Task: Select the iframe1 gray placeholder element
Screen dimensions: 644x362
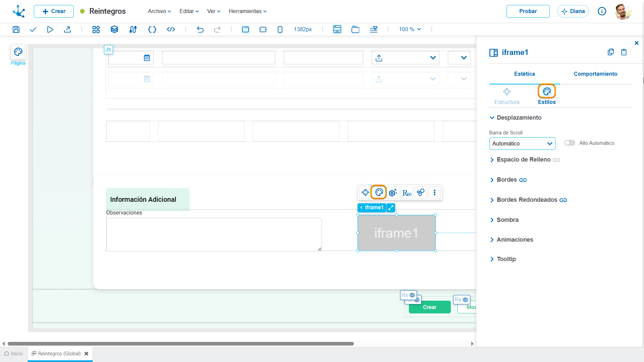Action: 396,233
